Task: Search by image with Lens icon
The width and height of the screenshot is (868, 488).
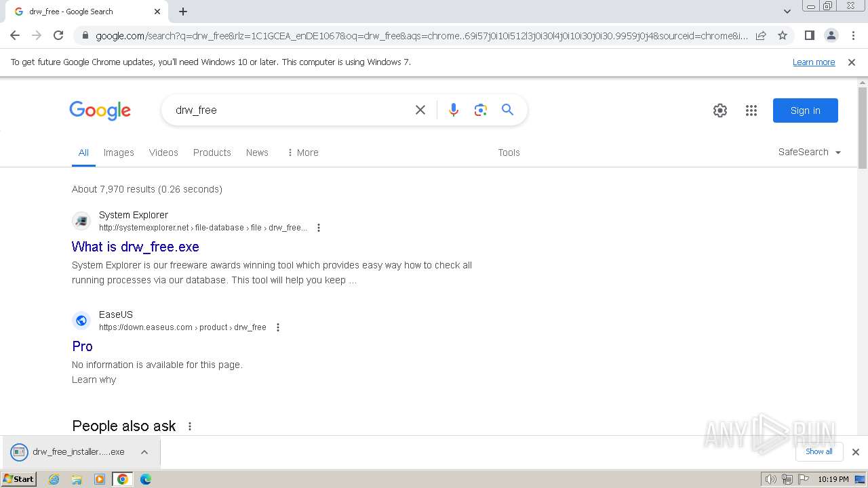Action: coord(481,110)
